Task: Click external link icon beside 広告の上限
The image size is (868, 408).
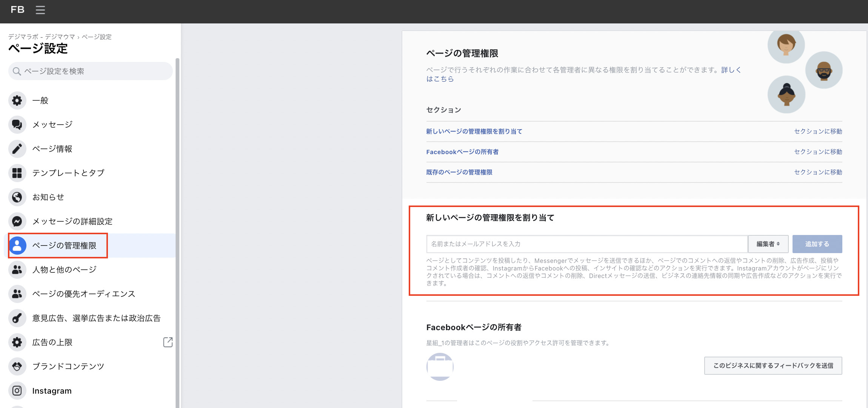Action: pyautogui.click(x=168, y=342)
